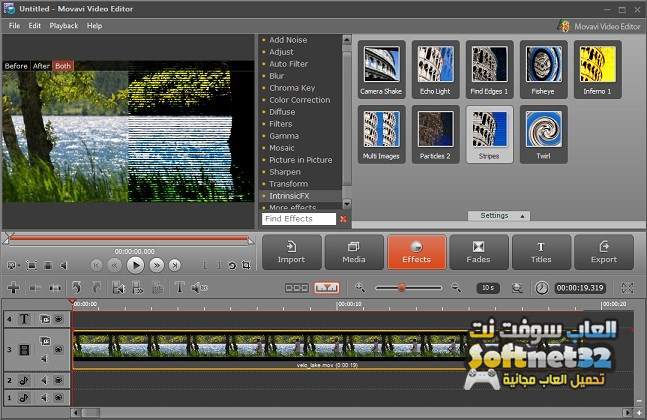647x420 pixels.
Task: Toggle visibility eye on audio track 2
Action: [59, 380]
